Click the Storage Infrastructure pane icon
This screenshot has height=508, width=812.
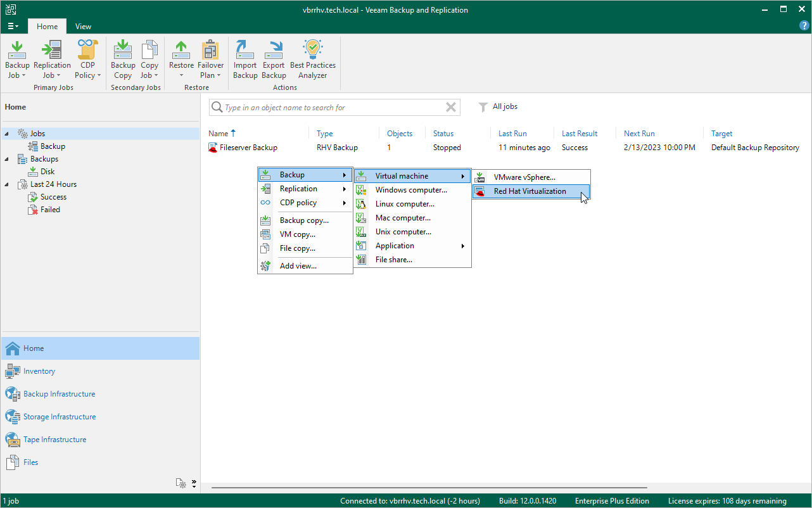[x=13, y=417]
